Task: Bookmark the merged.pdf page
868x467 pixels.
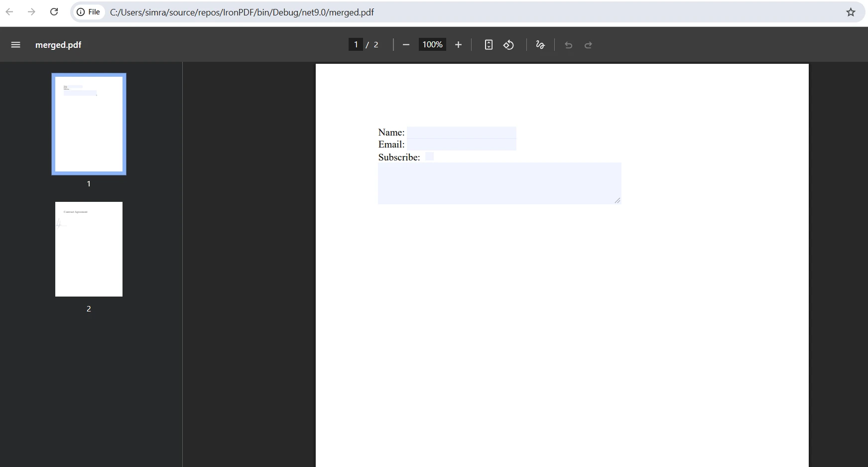Action: coord(851,12)
